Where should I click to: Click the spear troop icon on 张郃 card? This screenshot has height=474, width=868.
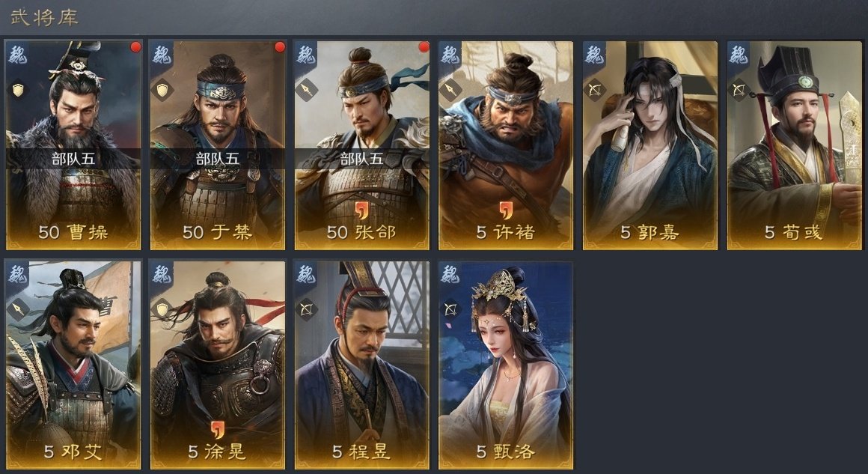(306, 90)
